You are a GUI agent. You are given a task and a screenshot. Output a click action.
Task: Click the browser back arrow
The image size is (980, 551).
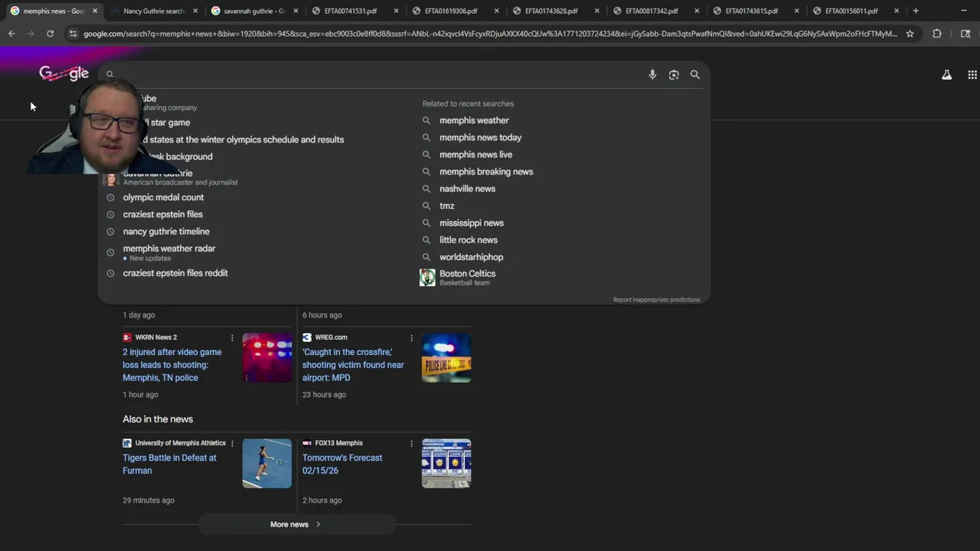point(11,34)
